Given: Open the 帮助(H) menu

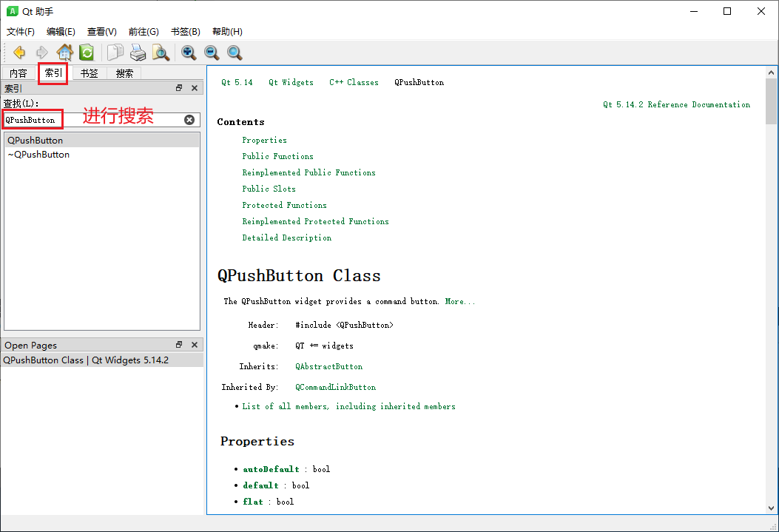Looking at the screenshot, I should [227, 31].
